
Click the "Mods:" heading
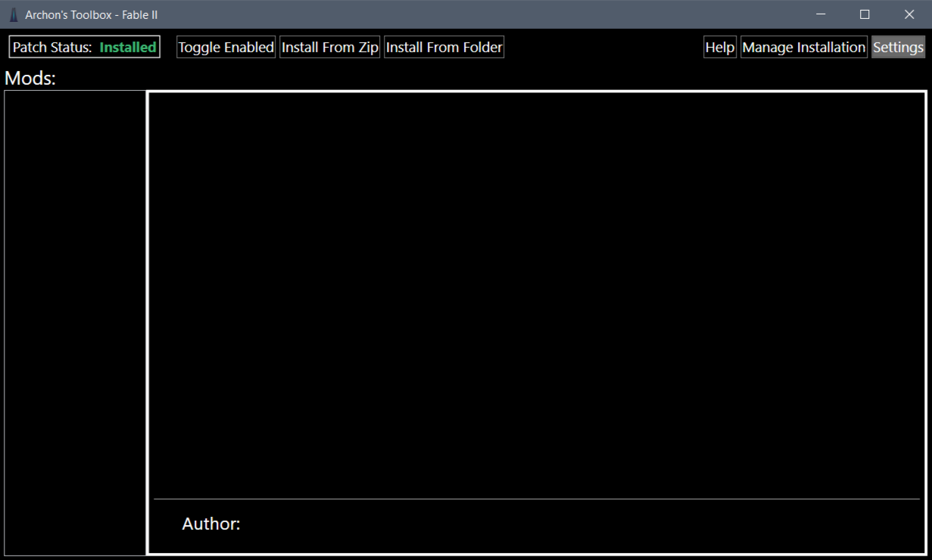click(x=30, y=79)
